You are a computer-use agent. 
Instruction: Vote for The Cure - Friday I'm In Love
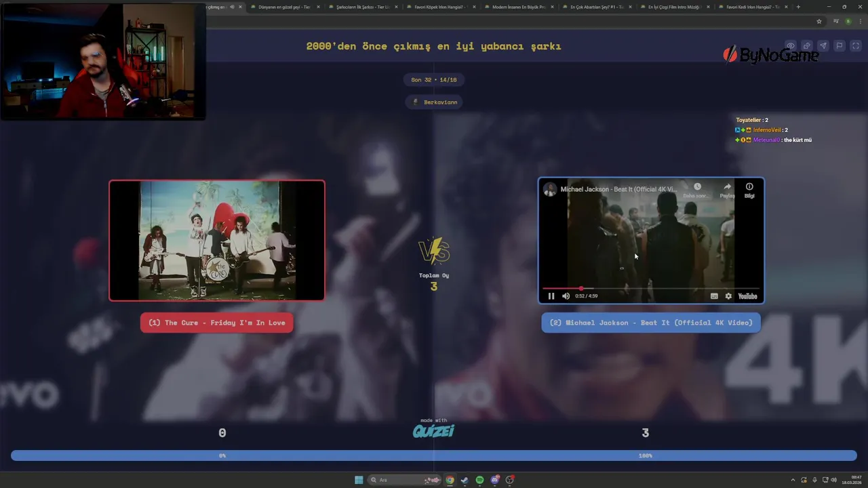217,323
